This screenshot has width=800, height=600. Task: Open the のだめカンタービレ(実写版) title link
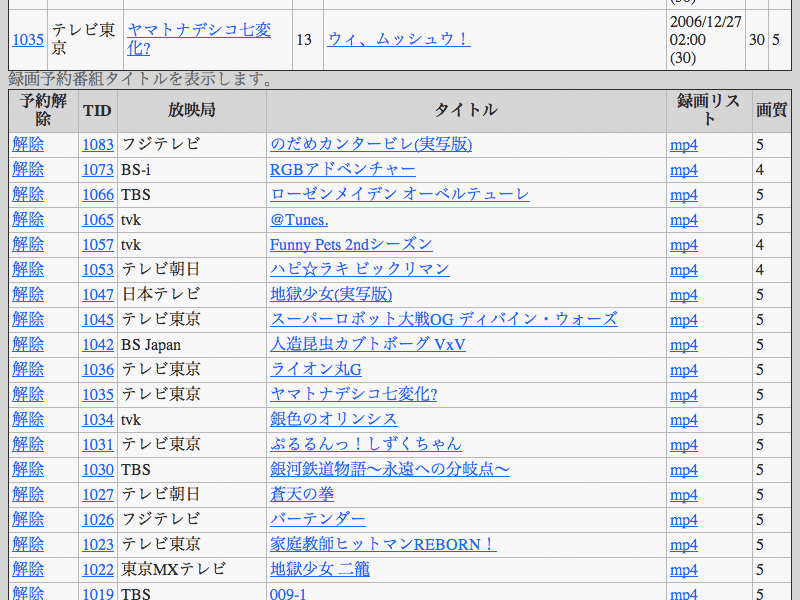(x=371, y=145)
